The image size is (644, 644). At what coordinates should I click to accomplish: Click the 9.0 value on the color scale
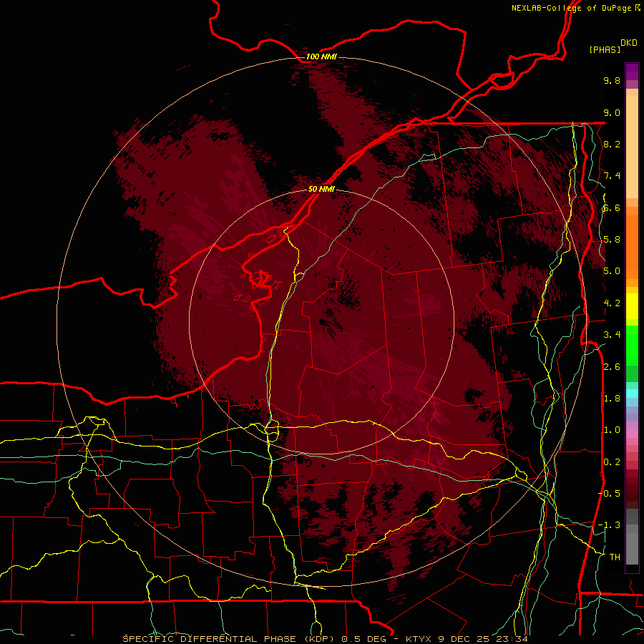[x=612, y=112]
